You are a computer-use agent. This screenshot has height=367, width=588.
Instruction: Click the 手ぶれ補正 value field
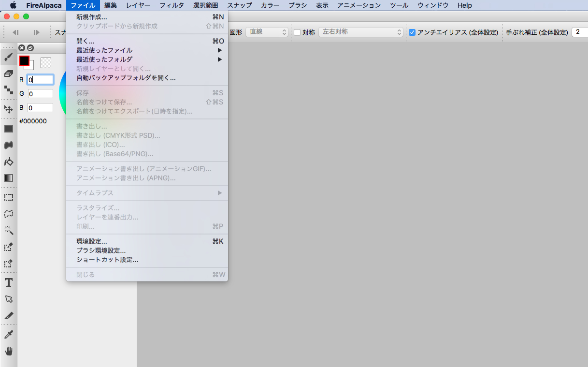pos(580,32)
